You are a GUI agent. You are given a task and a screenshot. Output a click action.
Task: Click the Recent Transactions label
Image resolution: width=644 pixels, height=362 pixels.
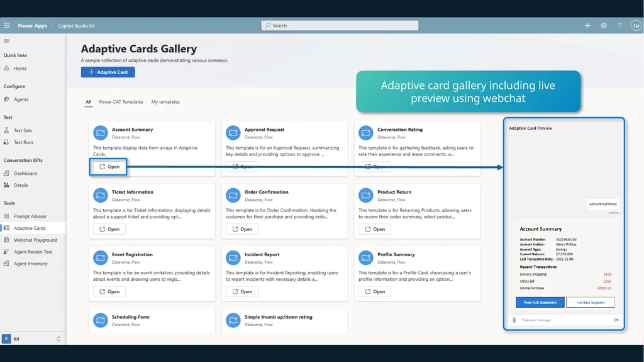click(x=538, y=267)
